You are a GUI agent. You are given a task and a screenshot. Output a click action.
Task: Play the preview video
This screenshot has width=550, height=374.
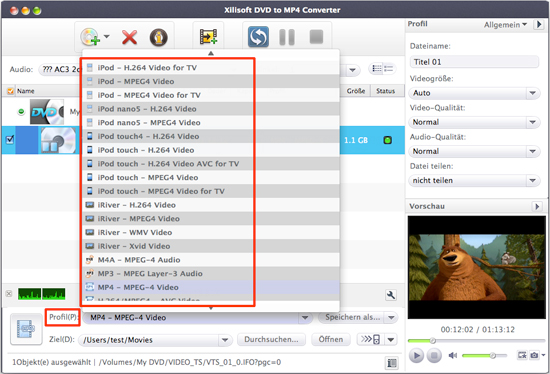click(x=416, y=355)
